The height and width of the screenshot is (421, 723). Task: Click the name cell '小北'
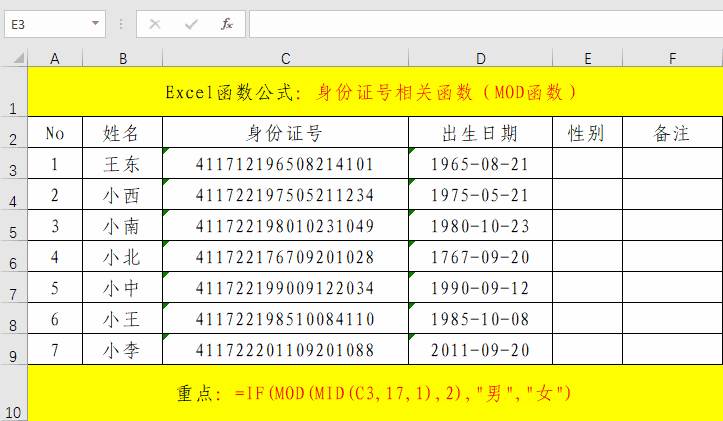click(123, 256)
